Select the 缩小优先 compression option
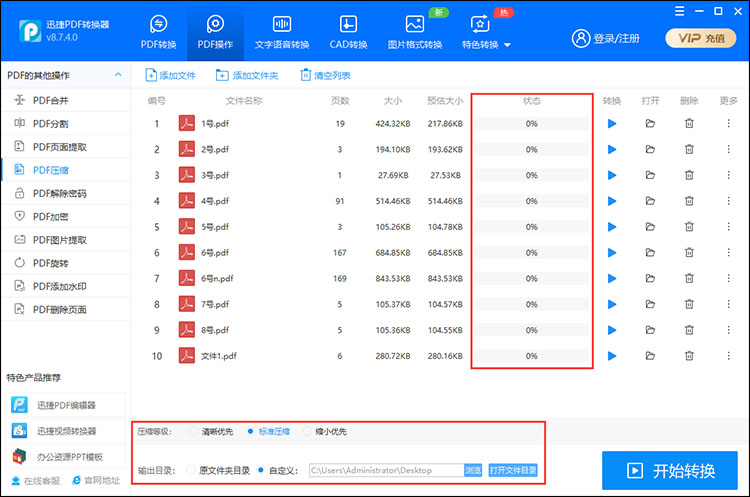The width and height of the screenshot is (750, 497). tap(325, 431)
